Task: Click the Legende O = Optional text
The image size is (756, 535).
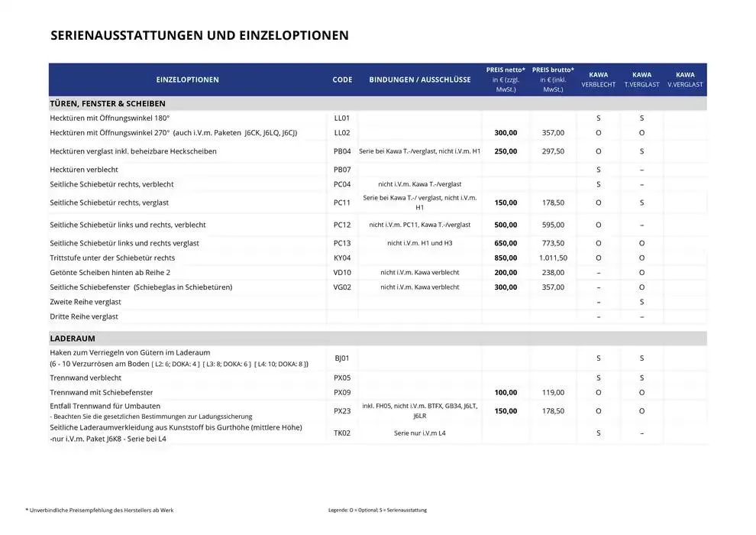Action: [x=376, y=509]
